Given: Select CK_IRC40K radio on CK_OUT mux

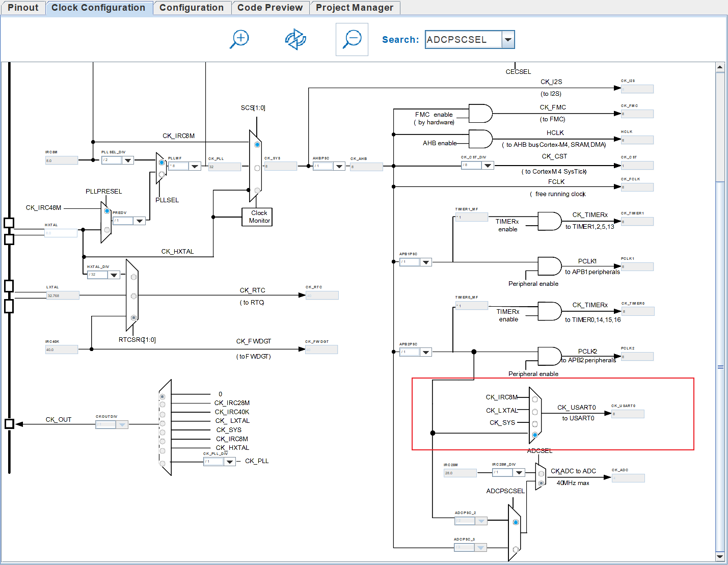Looking at the screenshot, I should tap(163, 414).
